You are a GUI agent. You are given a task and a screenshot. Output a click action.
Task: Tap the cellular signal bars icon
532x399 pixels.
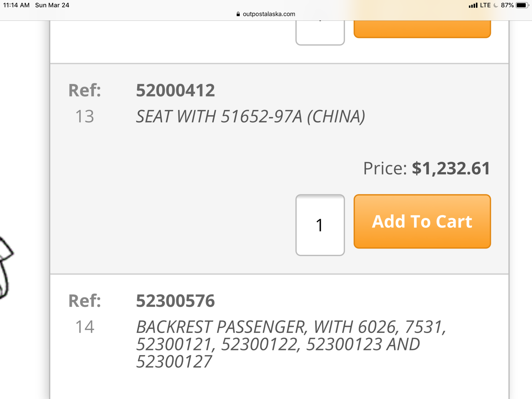click(x=473, y=5)
